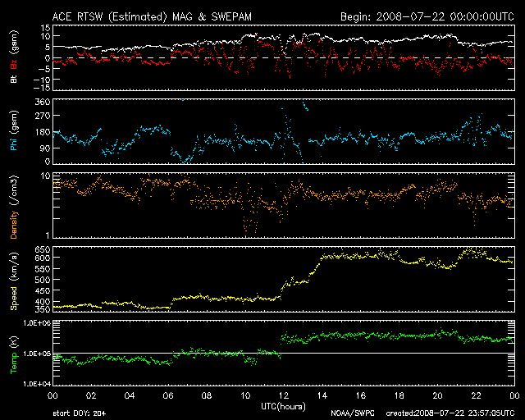The height and width of the screenshot is (420, 525).
Task: Click the 'created:2008-07-22 23:57:05UTC' timestamp
Action: point(450,413)
